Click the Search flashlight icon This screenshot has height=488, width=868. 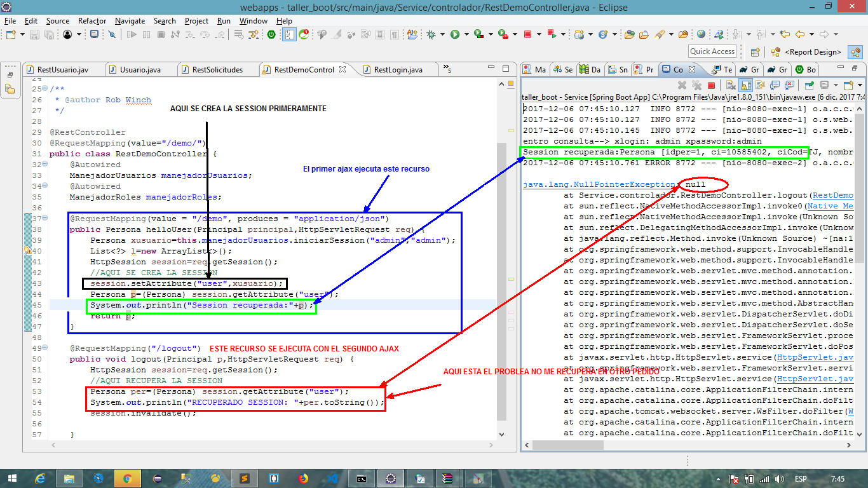(659, 34)
